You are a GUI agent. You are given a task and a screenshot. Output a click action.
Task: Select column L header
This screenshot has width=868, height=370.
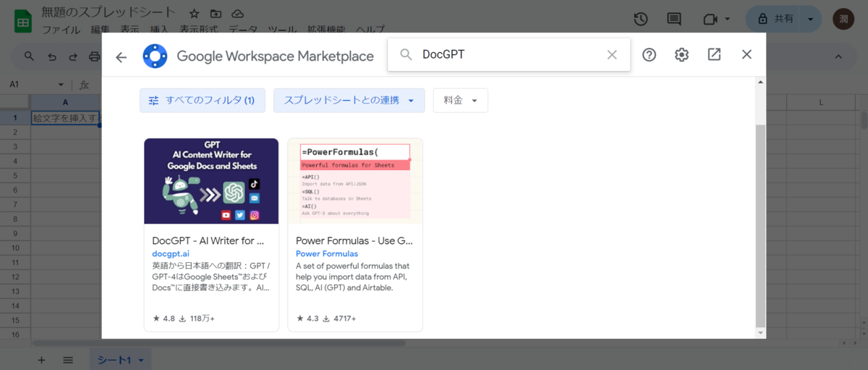(x=821, y=103)
